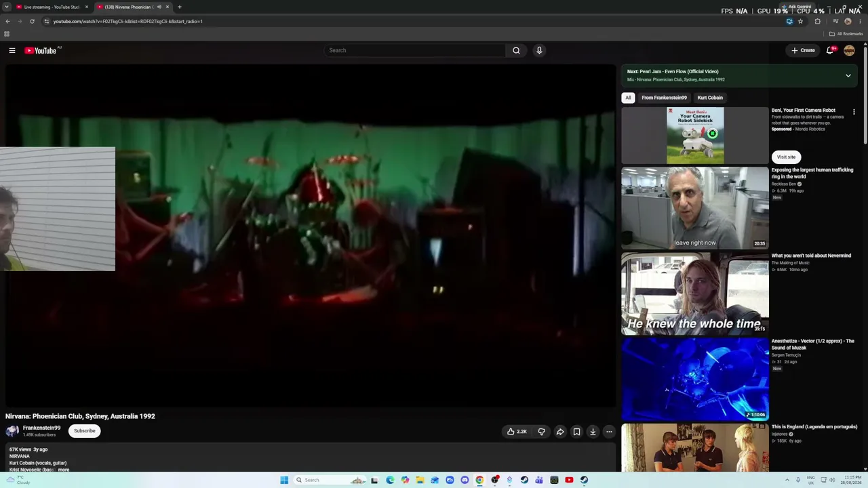
Task: Visit the sponsored Beni robot site
Action: pos(786,157)
